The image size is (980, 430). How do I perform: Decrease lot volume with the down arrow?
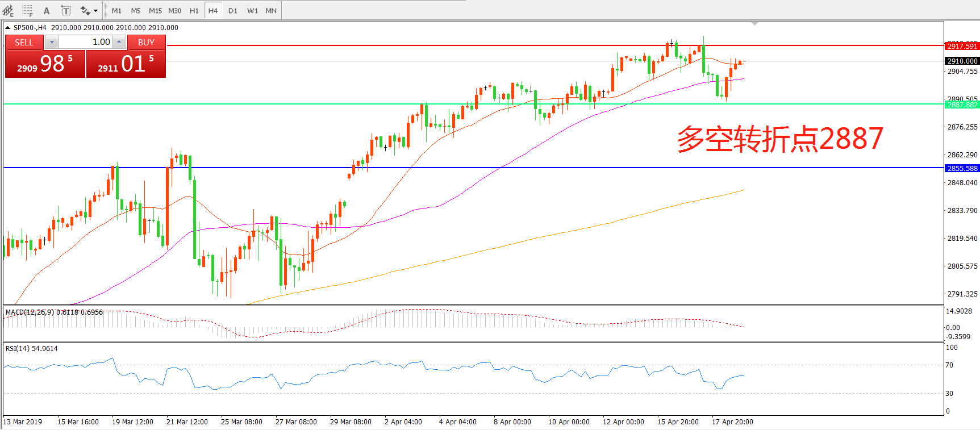52,42
